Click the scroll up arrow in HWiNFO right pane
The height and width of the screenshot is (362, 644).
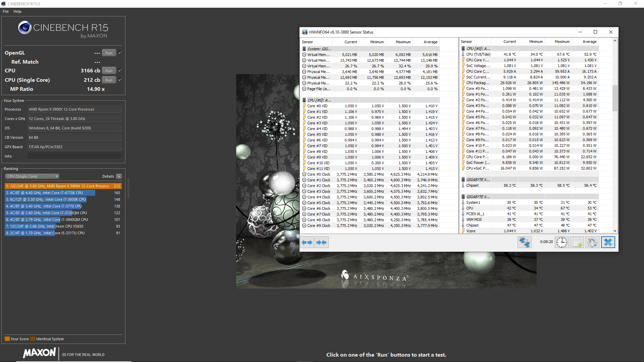tap(615, 41)
